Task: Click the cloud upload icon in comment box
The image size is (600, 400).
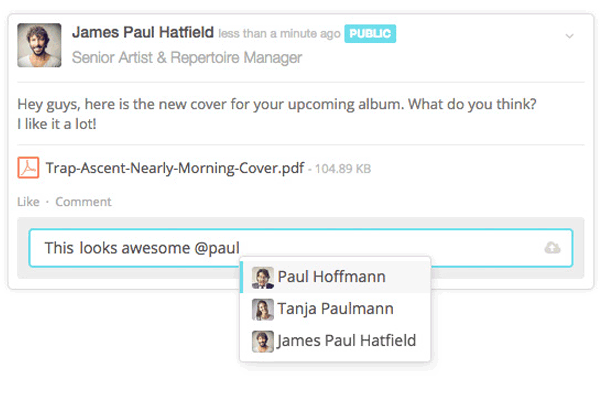Action: tap(552, 247)
